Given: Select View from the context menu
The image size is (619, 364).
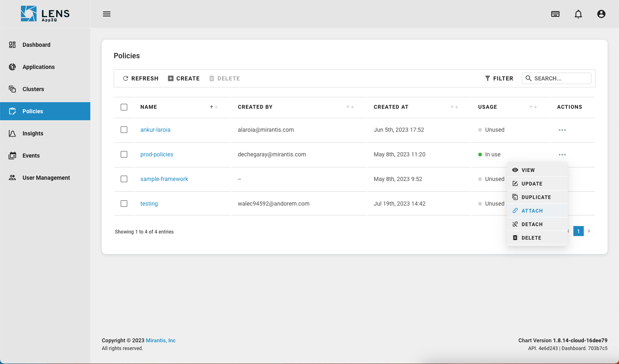Looking at the screenshot, I should (x=537, y=170).
